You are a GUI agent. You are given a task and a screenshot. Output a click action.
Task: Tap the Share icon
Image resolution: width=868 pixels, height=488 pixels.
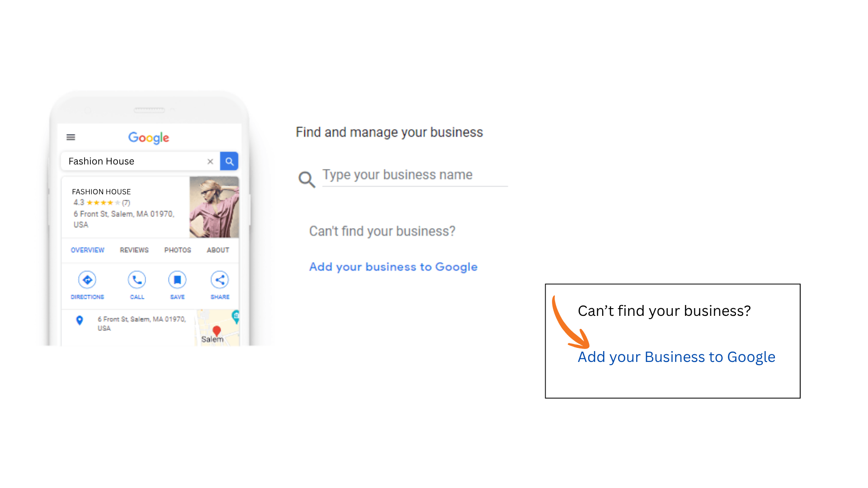[220, 280]
